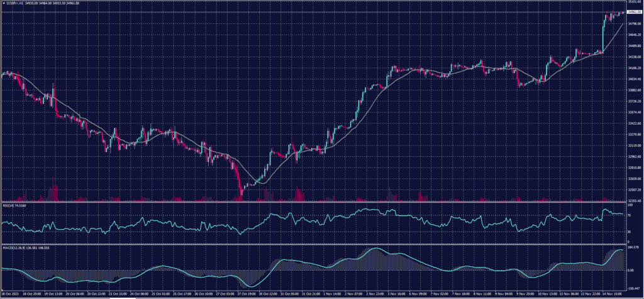This screenshot has height=299, width=644.
Task: Click the MACD 0.00 level scale label
Action: [x=631, y=271]
